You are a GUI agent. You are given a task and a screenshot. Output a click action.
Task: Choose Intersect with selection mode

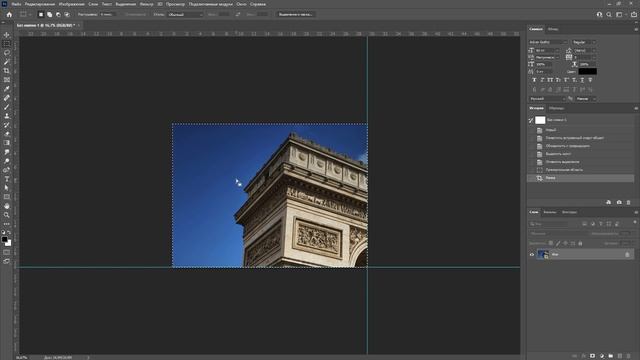[x=67, y=14]
